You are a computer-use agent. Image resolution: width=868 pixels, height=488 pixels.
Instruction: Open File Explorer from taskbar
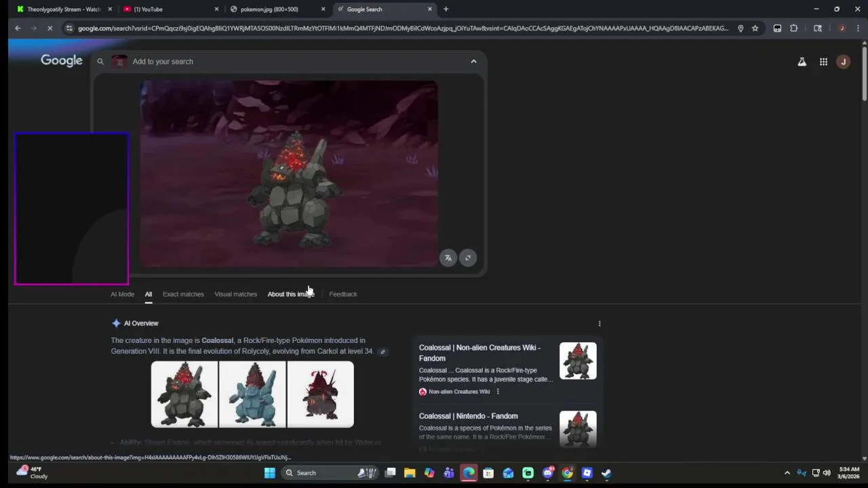click(x=410, y=473)
